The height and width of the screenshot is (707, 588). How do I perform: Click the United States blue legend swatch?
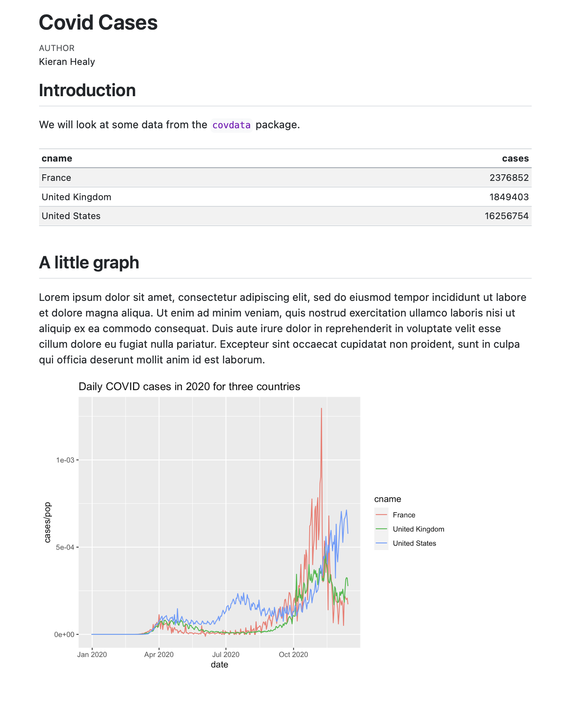[x=381, y=543]
